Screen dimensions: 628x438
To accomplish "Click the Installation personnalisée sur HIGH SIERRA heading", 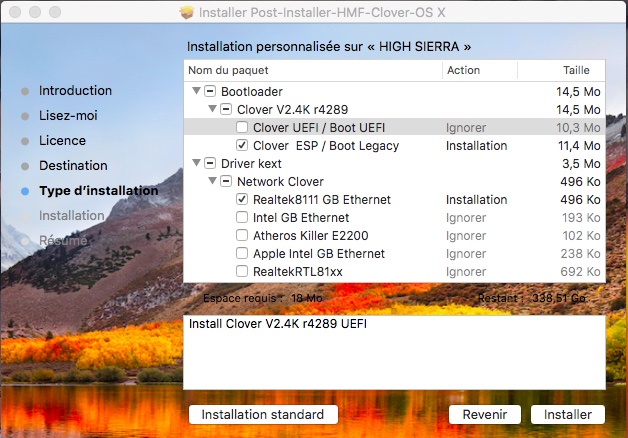I will pos(329,47).
